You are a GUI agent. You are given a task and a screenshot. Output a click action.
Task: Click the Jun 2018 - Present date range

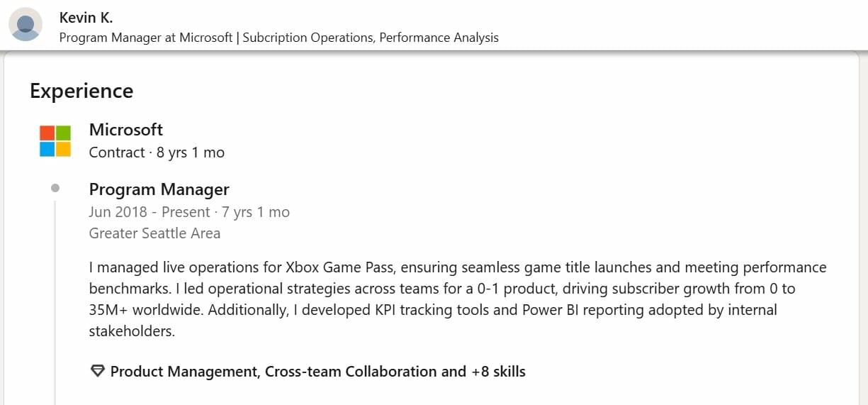click(150, 212)
